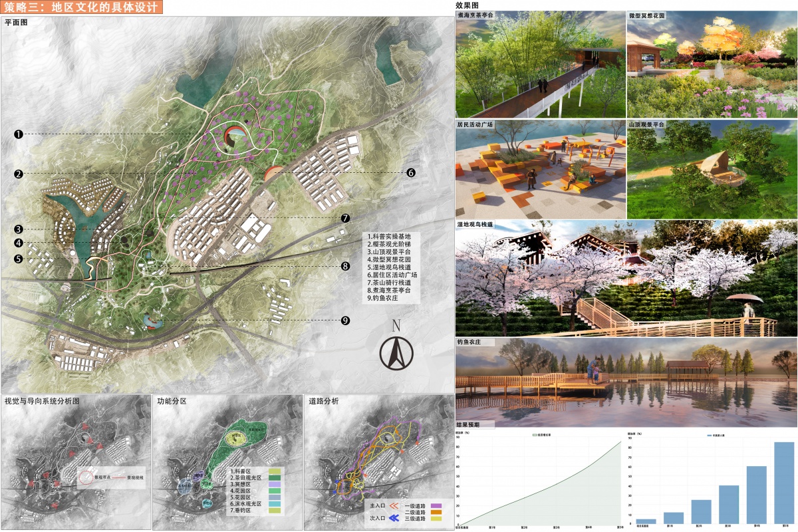
Task: Click numbered marker 8 on the right
Action: pyautogui.click(x=345, y=267)
